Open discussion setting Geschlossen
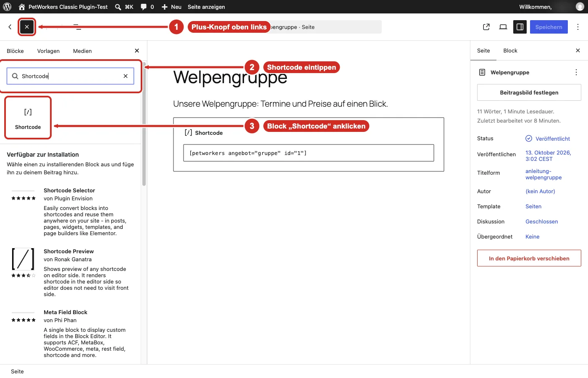 click(x=542, y=221)
